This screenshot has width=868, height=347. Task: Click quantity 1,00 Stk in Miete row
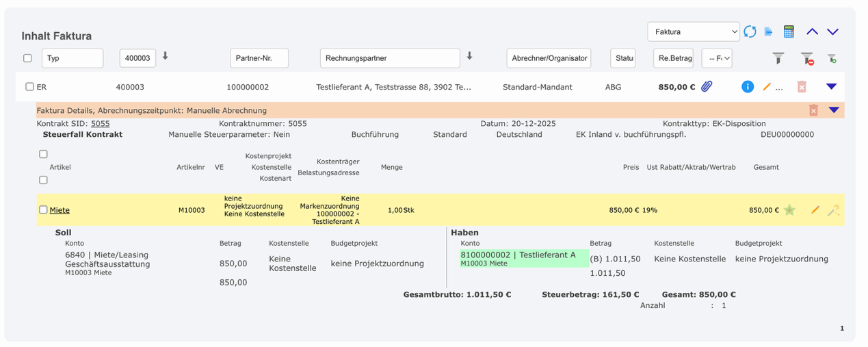401,210
